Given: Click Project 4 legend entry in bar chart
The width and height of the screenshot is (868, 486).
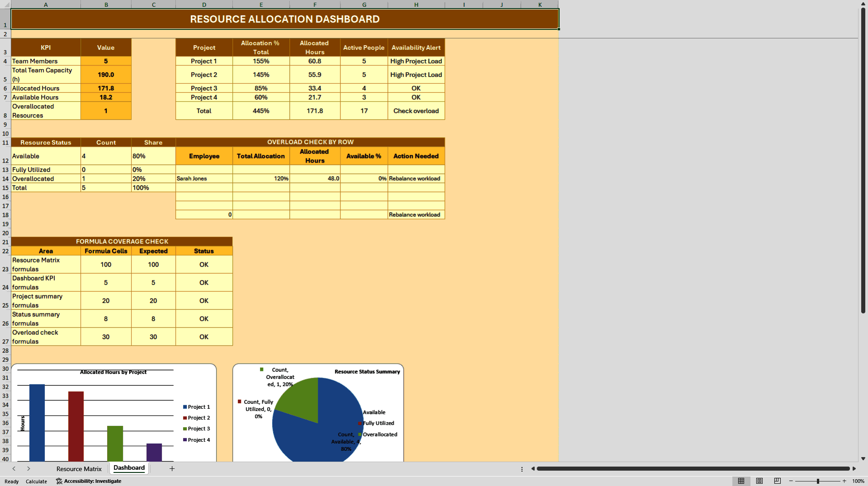Looking at the screenshot, I should pos(197,440).
